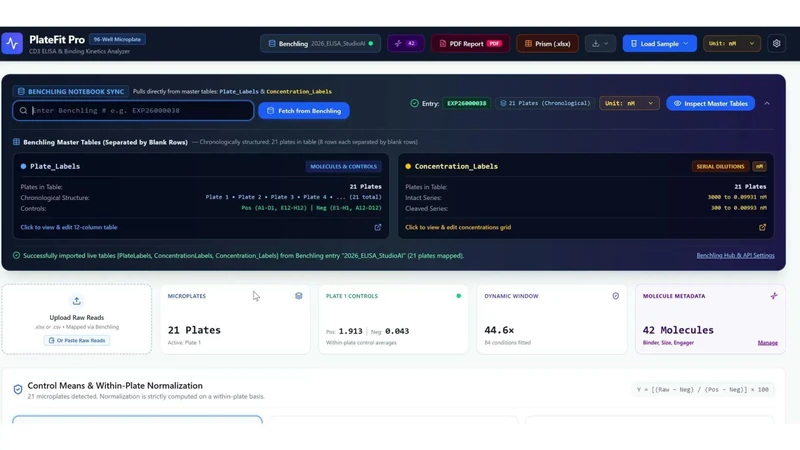This screenshot has width=800, height=450.
Task: Click to view & edit concentrations grid
Action: (x=458, y=228)
